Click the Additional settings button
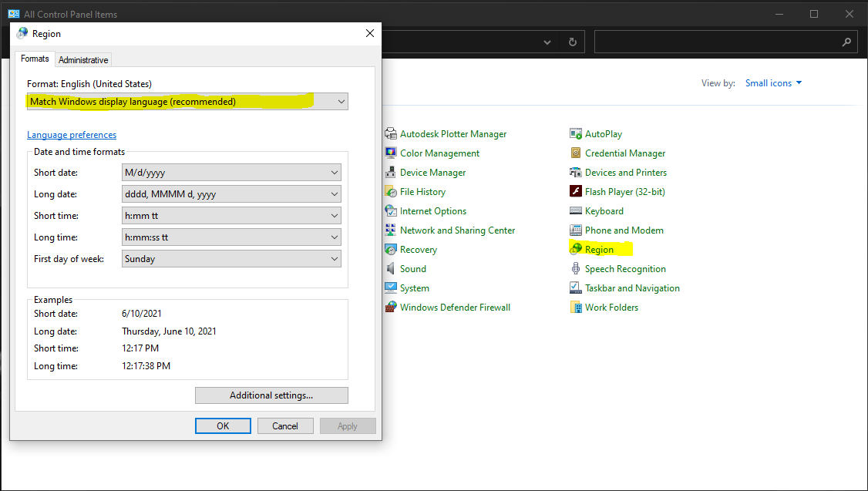Viewport: 868px width, 491px height. tap(271, 395)
